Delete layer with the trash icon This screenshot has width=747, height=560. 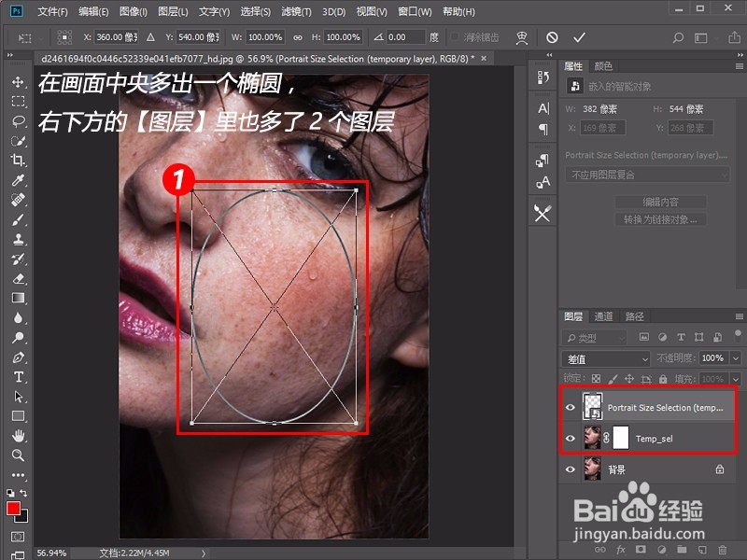coord(723,550)
